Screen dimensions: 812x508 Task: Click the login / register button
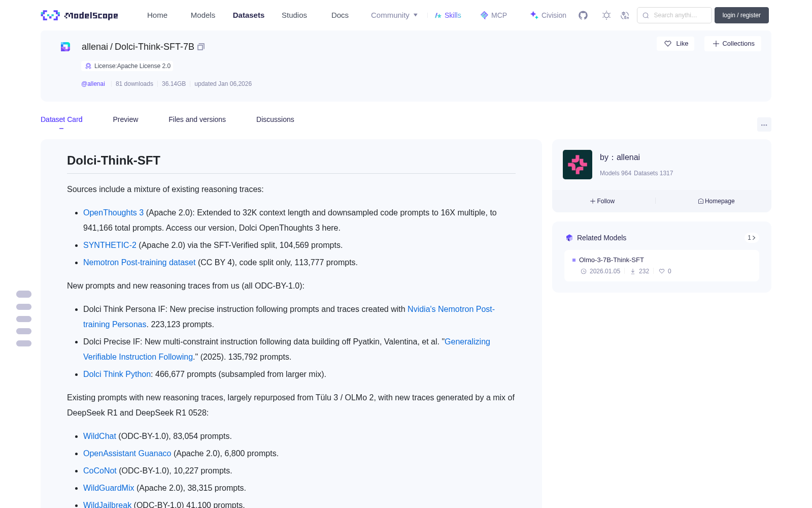pyautogui.click(x=741, y=15)
